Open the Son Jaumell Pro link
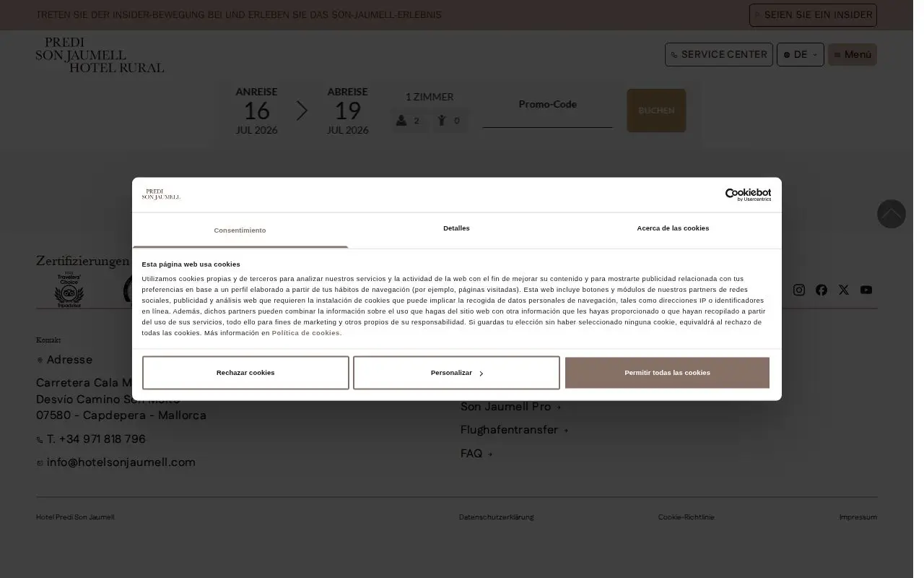The width and height of the screenshot is (924, 578). pos(510,407)
